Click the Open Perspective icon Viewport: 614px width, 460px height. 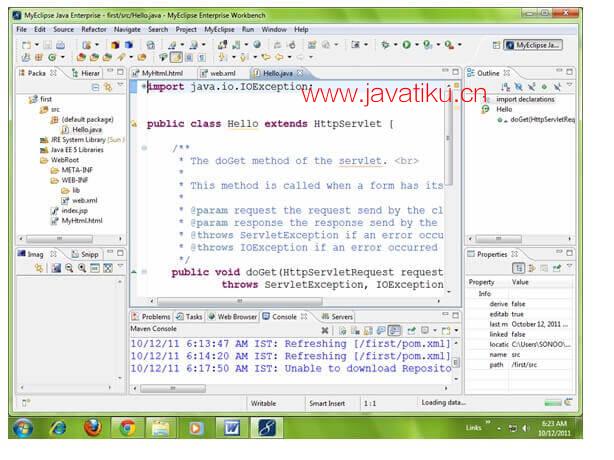(x=496, y=45)
